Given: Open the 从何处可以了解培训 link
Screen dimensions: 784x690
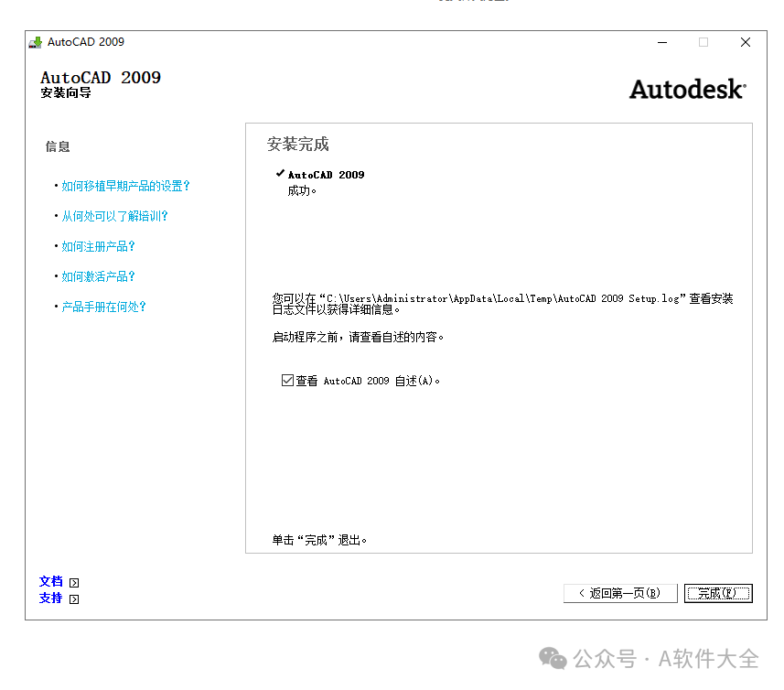Looking at the screenshot, I should click(x=114, y=216).
